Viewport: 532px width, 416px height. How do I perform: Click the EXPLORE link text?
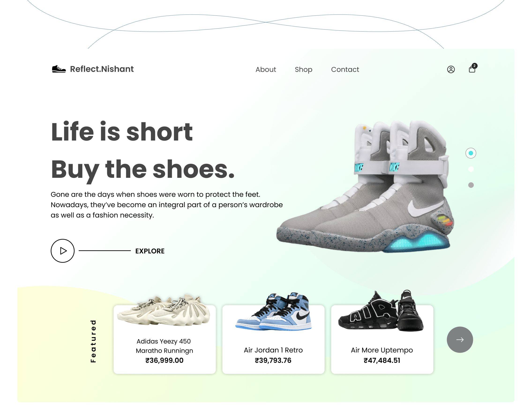click(x=150, y=251)
